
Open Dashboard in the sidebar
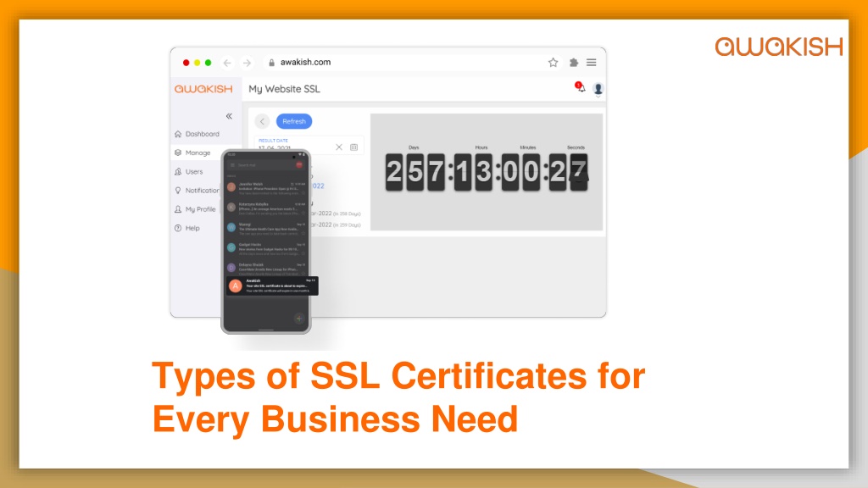click(x=197, y=134)
